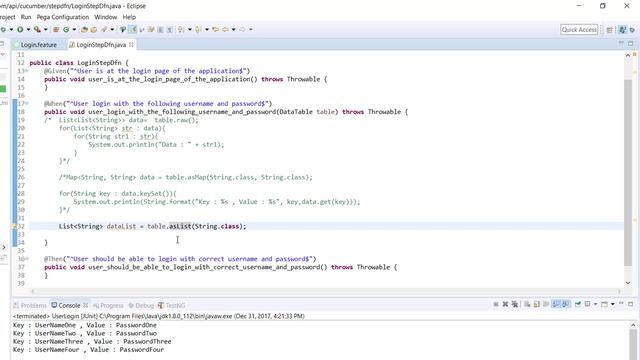Open the New Java Class dropdown arrow
The width and height of the screenshot is (640, 360).
click(74, 29)
